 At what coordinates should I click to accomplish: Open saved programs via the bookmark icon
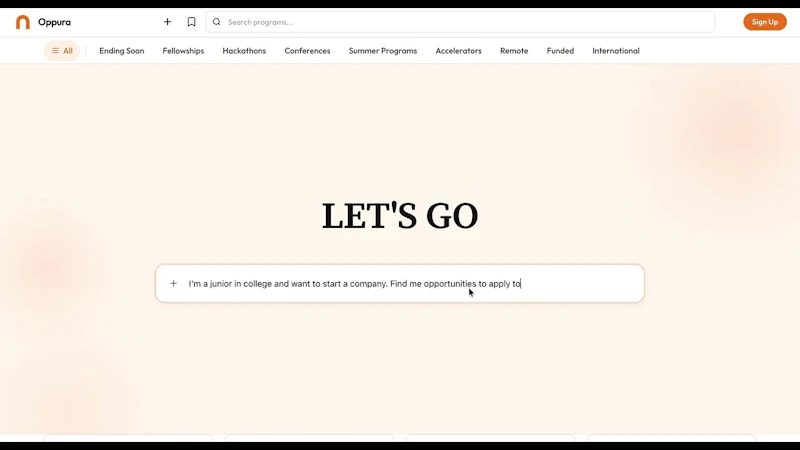coord(191,22)
